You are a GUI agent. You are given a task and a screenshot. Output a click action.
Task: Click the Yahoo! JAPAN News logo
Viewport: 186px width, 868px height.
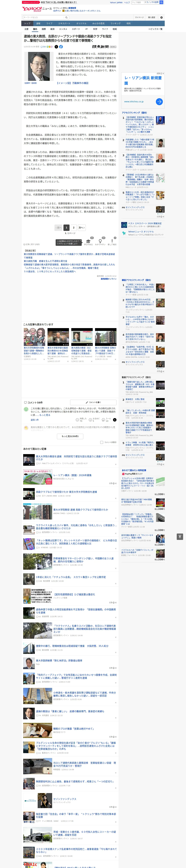click(37, 9)
